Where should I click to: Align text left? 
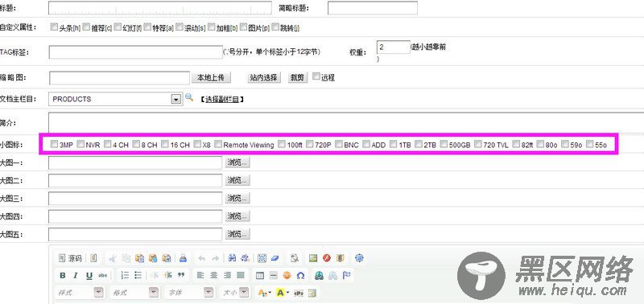200,275
